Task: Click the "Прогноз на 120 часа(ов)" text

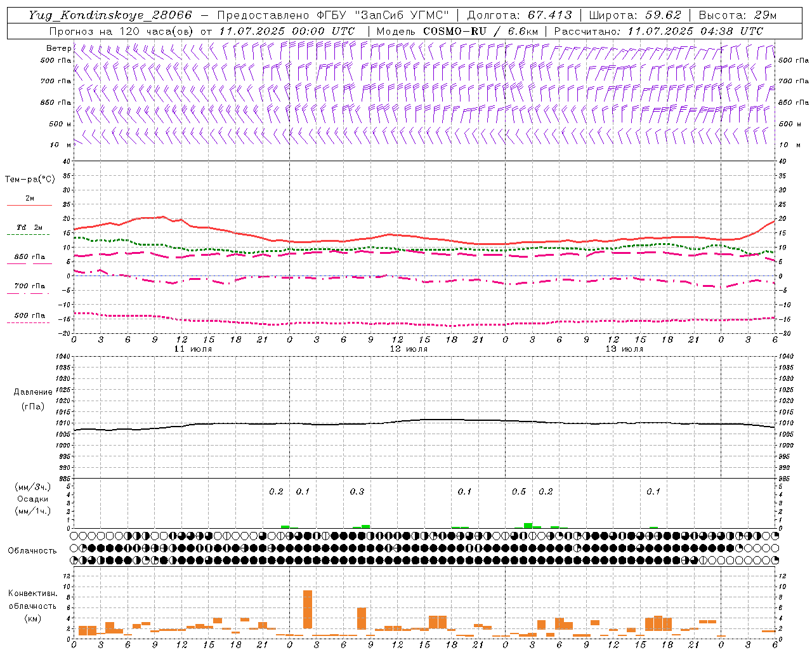Action: coord(122,31)
